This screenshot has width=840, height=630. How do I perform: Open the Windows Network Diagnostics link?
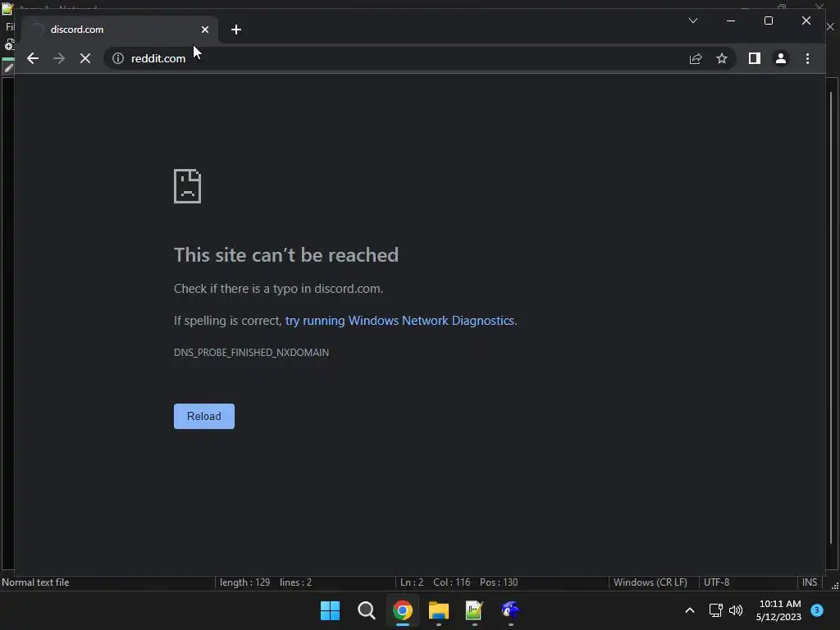pos(399,321)
